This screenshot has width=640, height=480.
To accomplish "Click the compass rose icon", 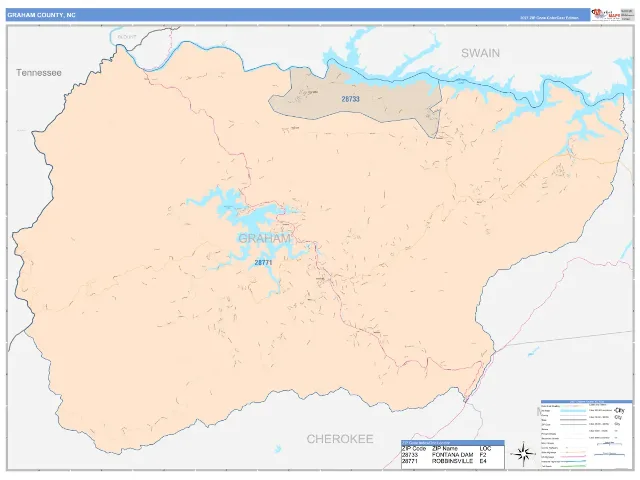I will (523, 453).
